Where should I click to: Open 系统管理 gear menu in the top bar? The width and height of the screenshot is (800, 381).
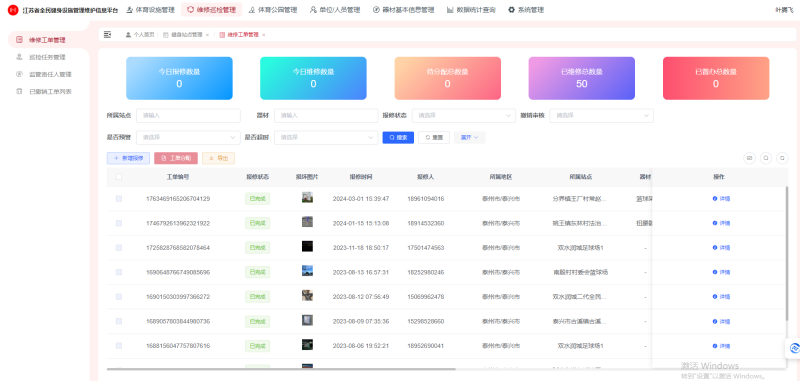point(526,10)
